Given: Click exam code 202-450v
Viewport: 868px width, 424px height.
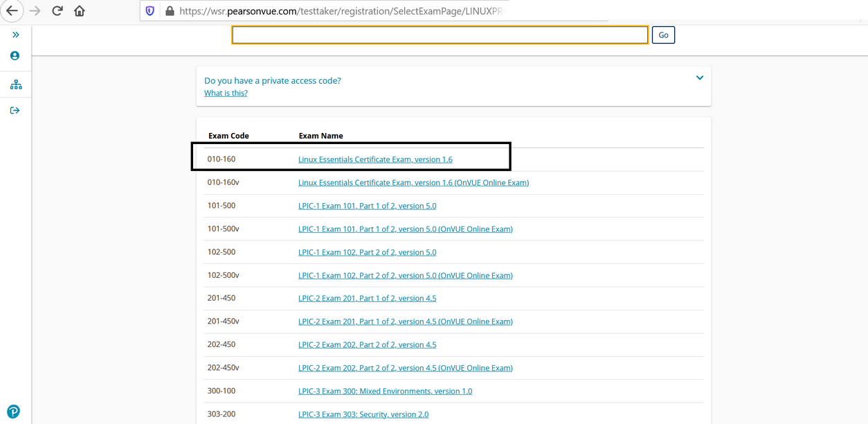Looking at the screenshot, I should coord(223,368).
